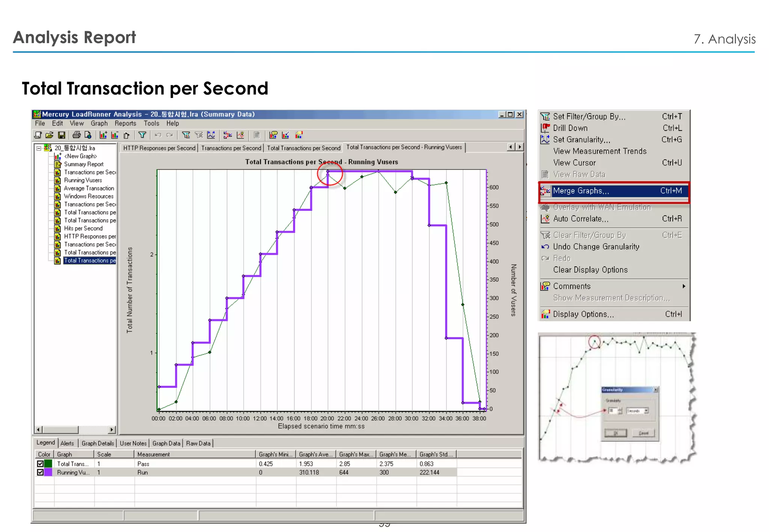Click the Delete Graph toolbar icon
This screenshot has width=769, height=532.
(x=115, y=135)
